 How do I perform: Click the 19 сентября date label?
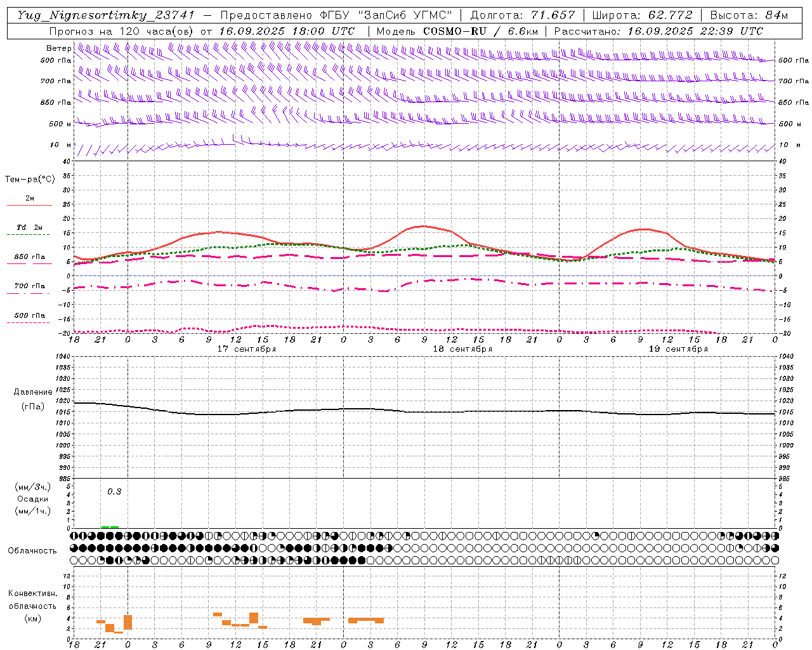[678, 349]
